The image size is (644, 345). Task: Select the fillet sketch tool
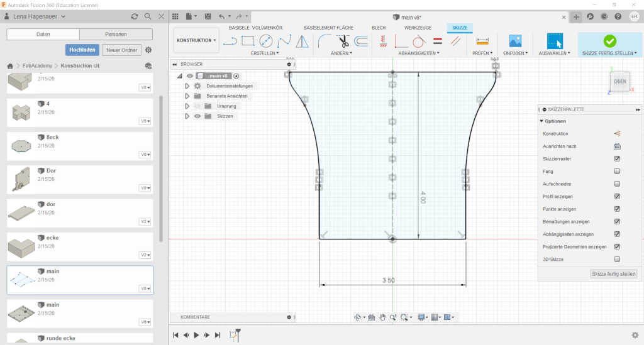point(325,41)
